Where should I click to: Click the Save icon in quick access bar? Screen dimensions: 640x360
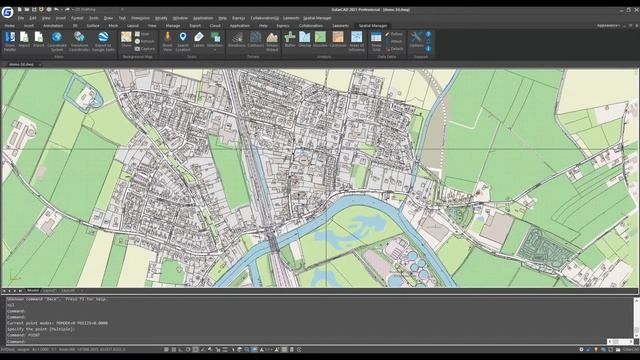pos(34,9)
